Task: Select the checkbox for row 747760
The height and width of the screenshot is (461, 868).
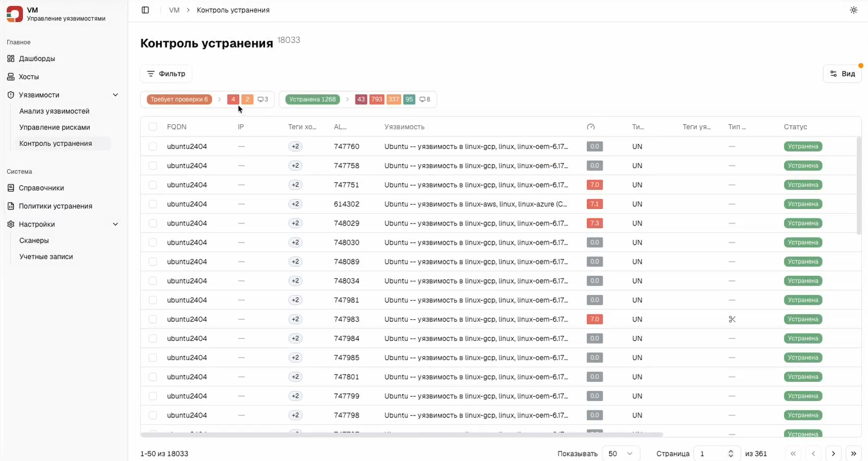Action: pos(153,146)
